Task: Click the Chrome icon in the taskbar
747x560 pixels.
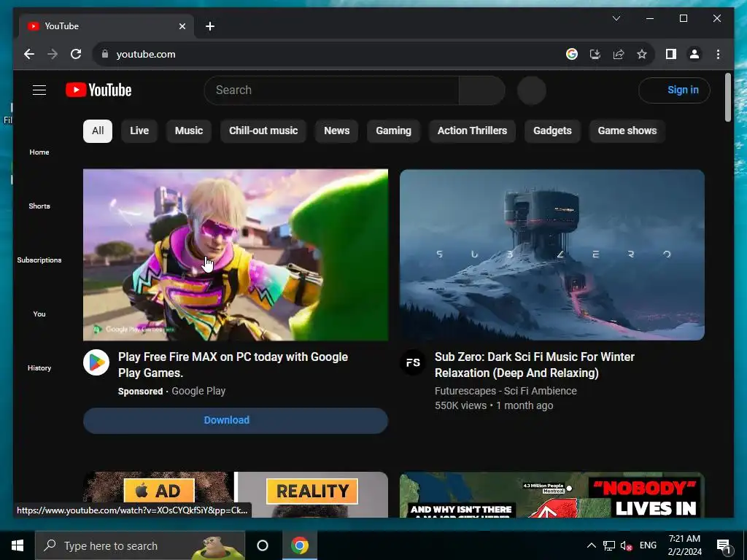Action: click(300, 545)
